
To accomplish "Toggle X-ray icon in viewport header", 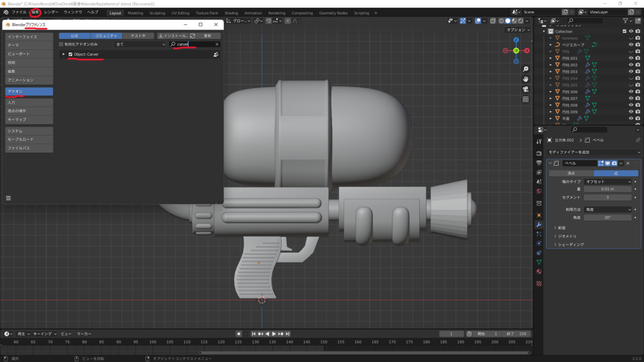I will tap(493, 21).
